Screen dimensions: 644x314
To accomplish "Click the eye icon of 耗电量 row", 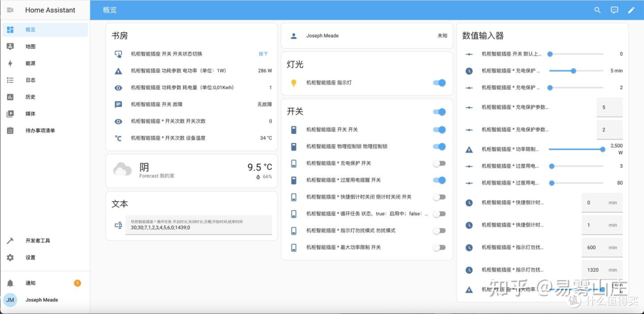I will pos(118,88).
